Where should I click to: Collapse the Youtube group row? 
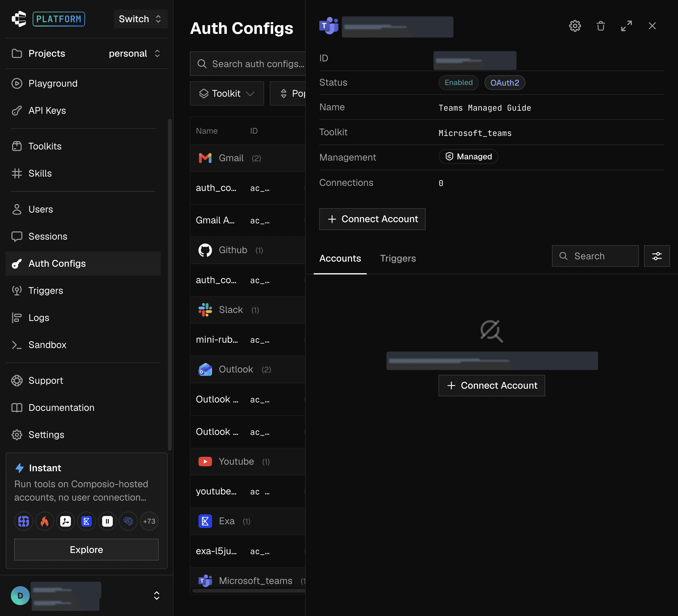tap(248, 462)
